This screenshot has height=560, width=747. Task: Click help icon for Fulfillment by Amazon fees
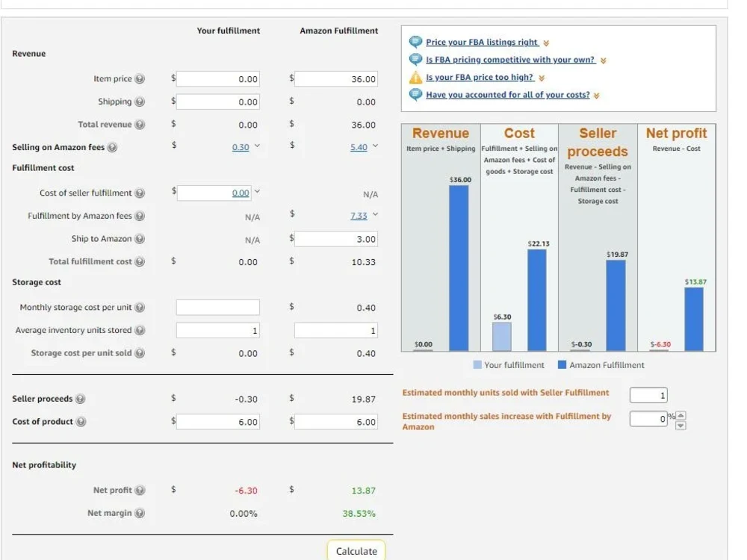(140, 217)
